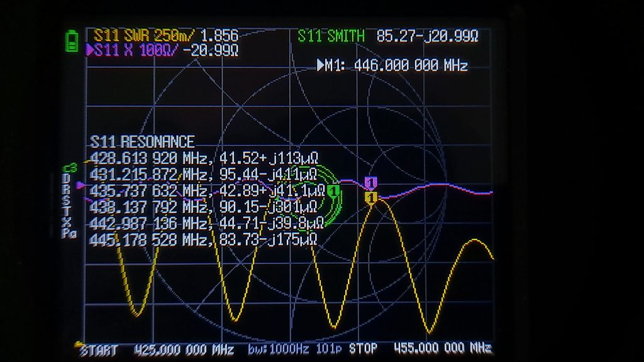Open the START 425.000 000 MHz frequency field
This screenshot has height=362, width=644.
click(x=157, y=349)
